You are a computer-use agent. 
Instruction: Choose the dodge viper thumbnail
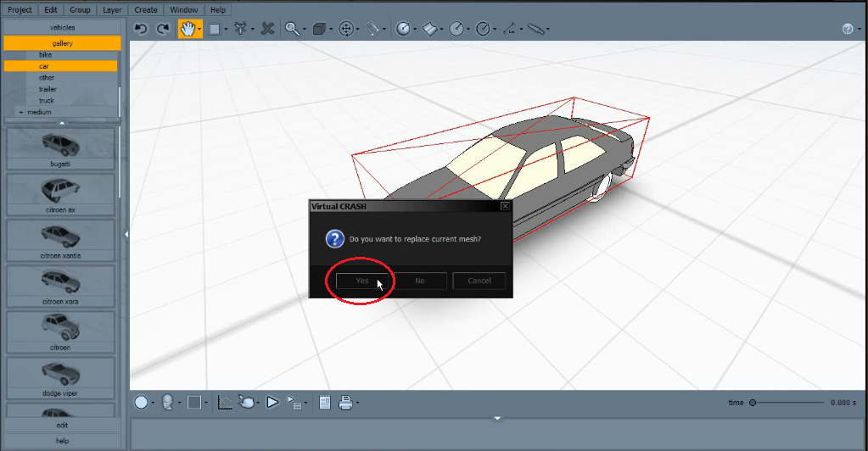[60, 378]
